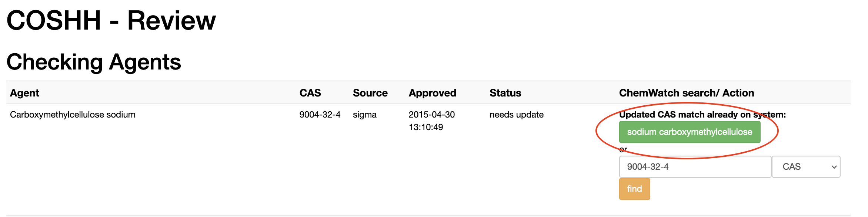Click the needs update status text

point(516,115)
